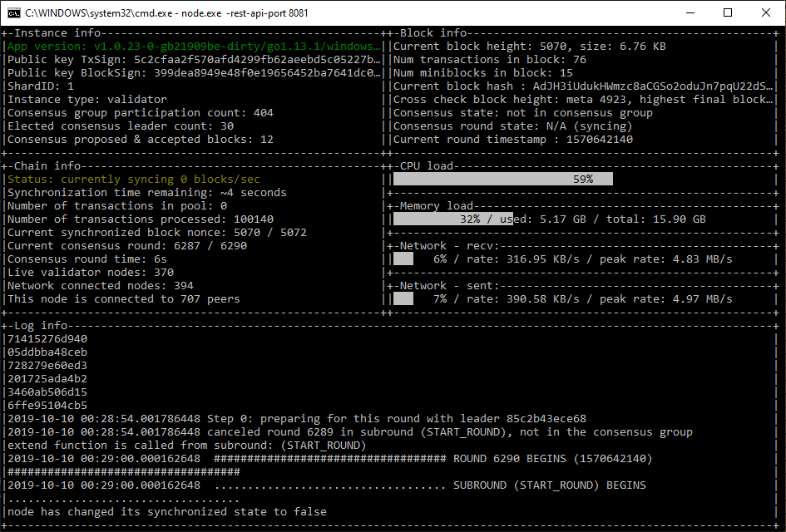Click the CPU load progress bar
Image resolution: width=786 pixels, height=532 pixels.
[x=499, y=177]
